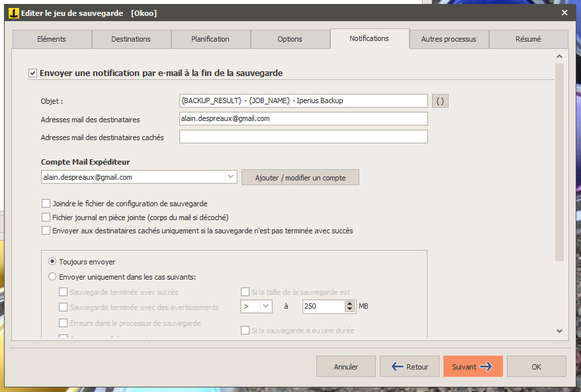Check 'Fichier journal en pièce jointe'
The image size is (581, 392).
(46, 217)
